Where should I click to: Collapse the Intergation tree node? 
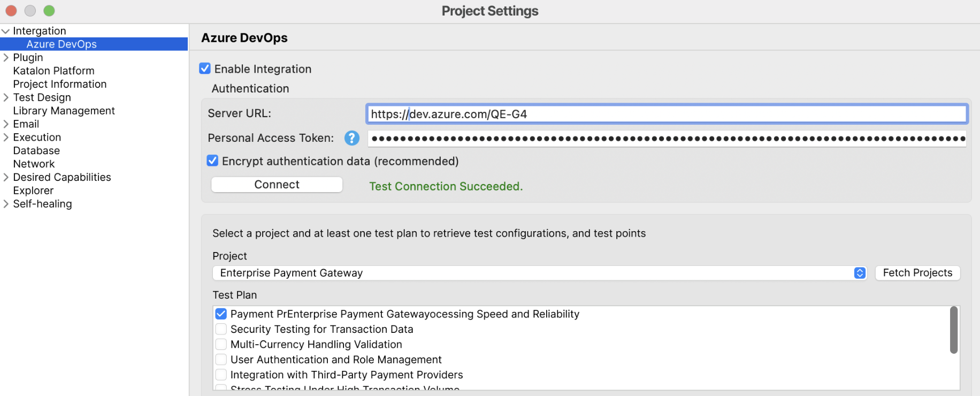tap(6, 31)
